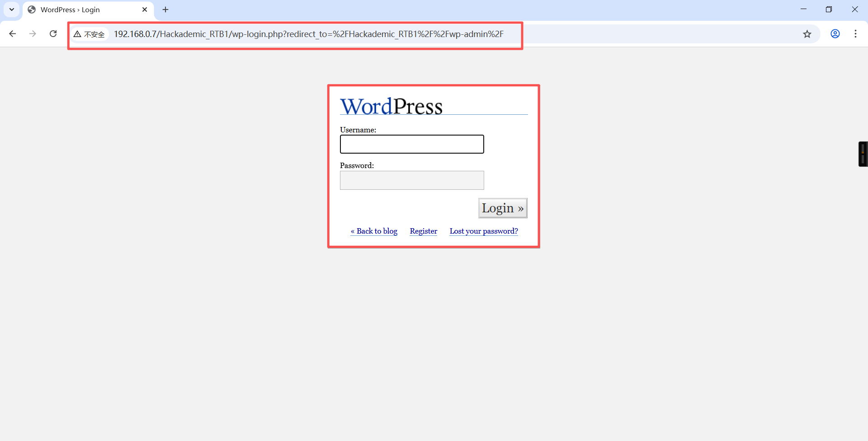Go back using the browser back arrow

tap(13, 34)
